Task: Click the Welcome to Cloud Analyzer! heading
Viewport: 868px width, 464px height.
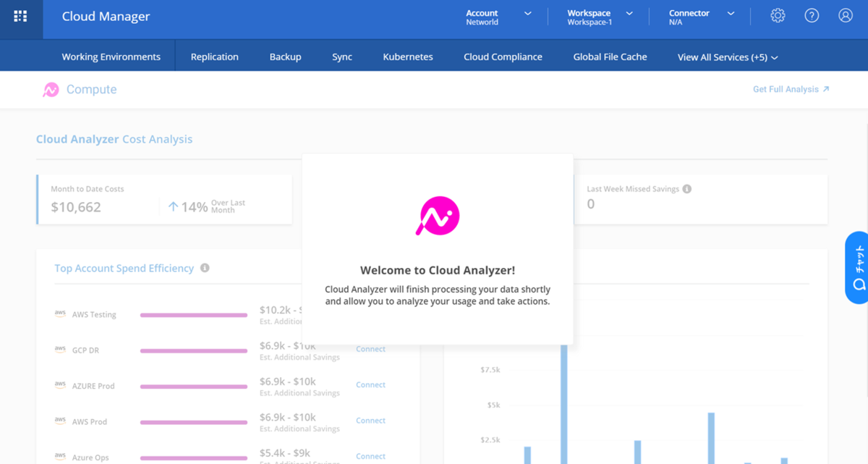Action: [438, 270]
